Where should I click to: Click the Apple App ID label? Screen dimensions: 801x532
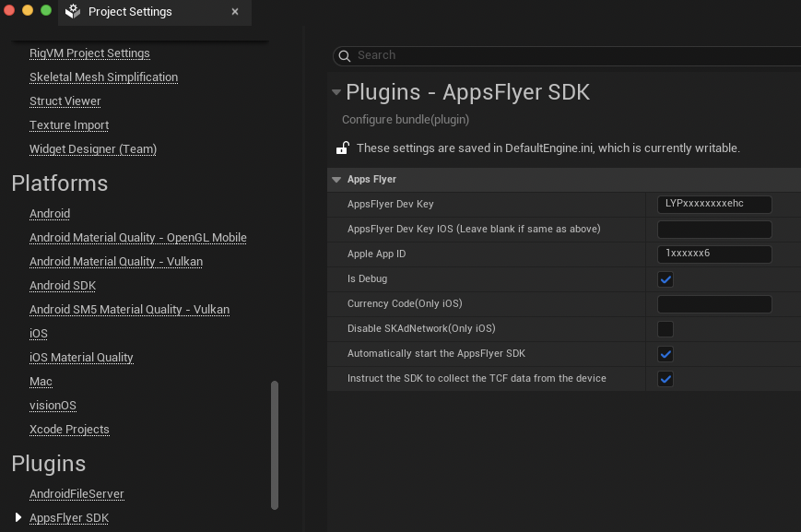(x=376, y=254)
